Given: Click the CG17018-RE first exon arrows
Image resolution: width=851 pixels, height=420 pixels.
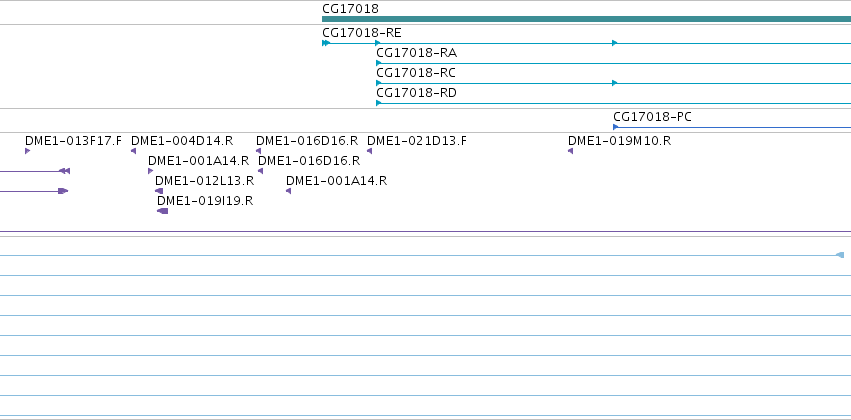Looking at the screenshot, I should (326, 43).
